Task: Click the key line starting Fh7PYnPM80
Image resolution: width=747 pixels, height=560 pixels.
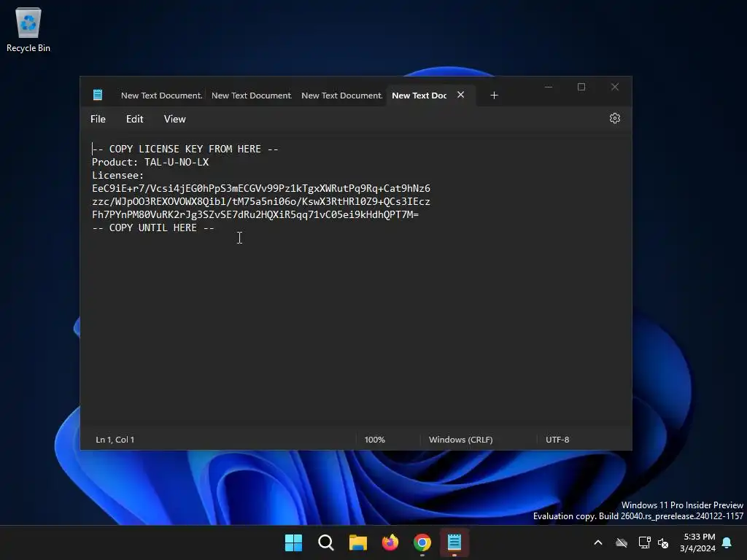Action: tap(255, 215)
